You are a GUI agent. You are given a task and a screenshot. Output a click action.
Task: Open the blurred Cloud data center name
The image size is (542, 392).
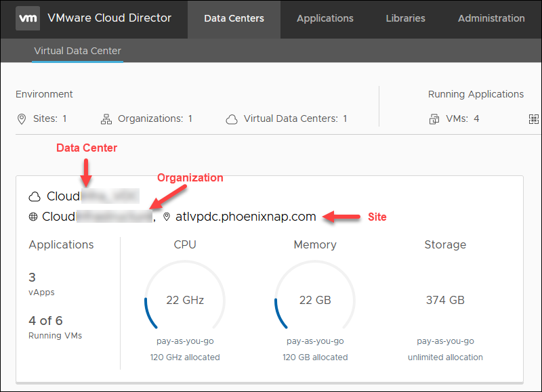pyautogui.click(x=93, y=196)
